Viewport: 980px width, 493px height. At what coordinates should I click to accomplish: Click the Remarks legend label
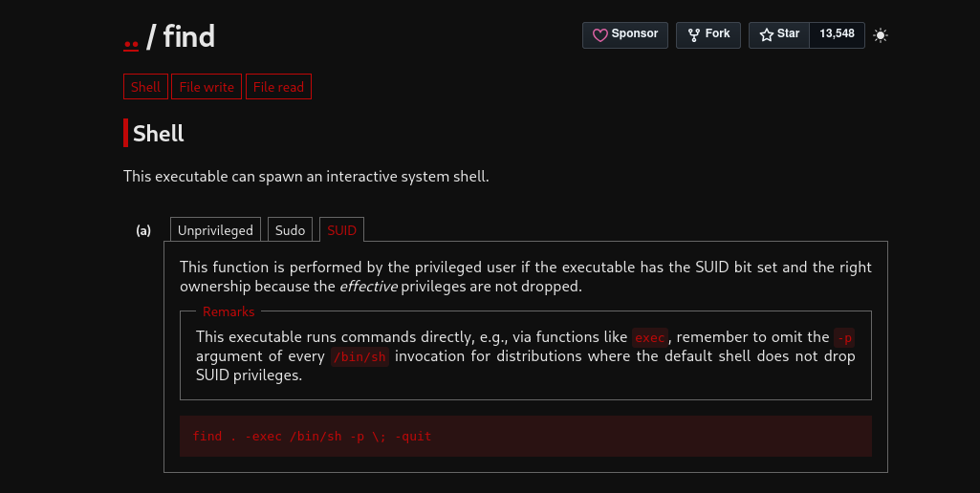point(229,311)
